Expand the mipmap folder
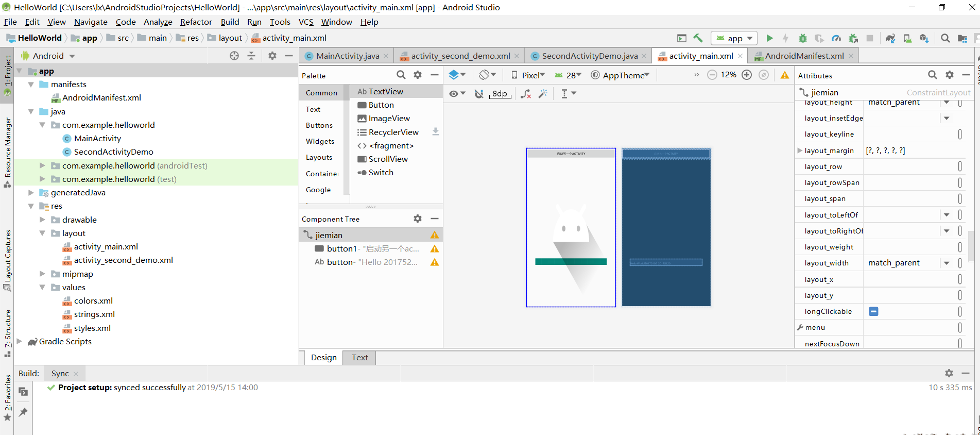980x435 pixels. click(x=43, y=274)
